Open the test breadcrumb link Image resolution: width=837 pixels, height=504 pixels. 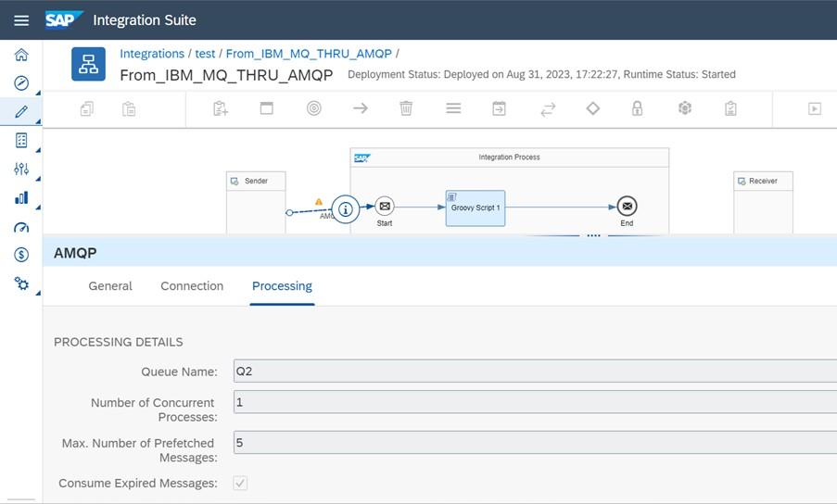(205, 54)
